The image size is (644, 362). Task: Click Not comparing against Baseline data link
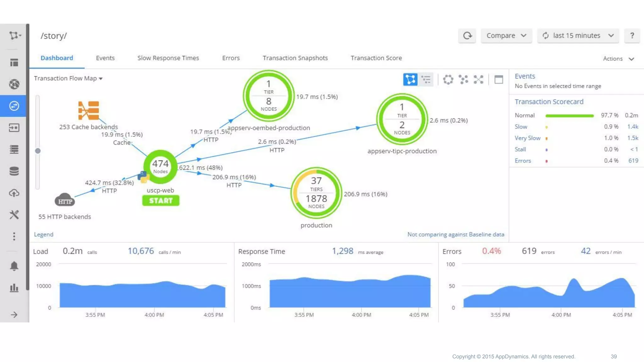click(x=456, y=234)
